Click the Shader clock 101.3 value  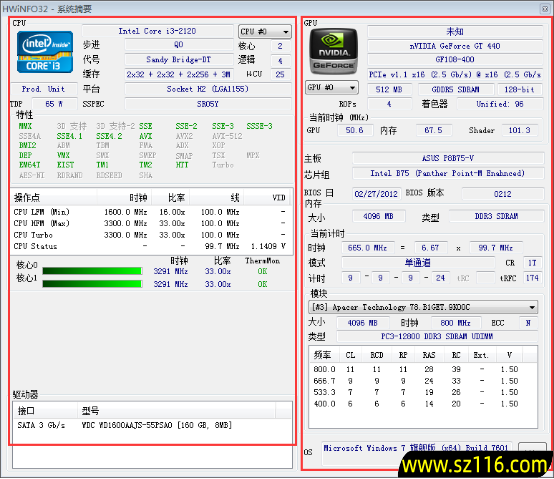tap(519, 130)
